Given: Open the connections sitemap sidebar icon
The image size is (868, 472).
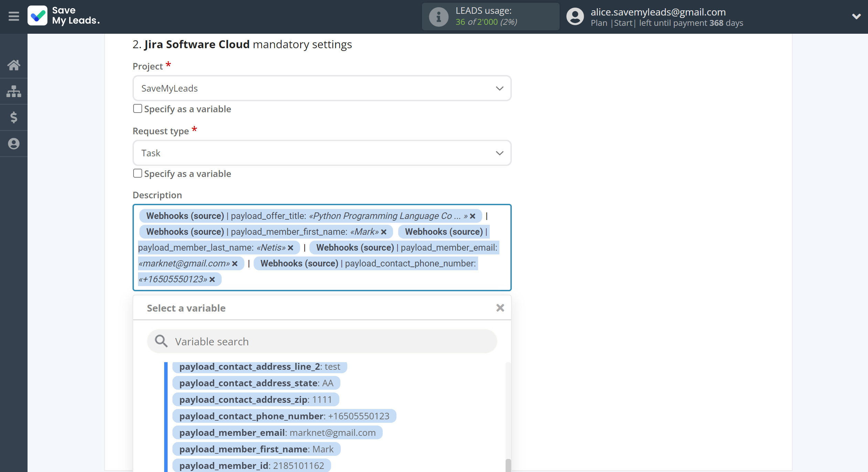Looking at the screenshot, I should [x=14, y=91].
